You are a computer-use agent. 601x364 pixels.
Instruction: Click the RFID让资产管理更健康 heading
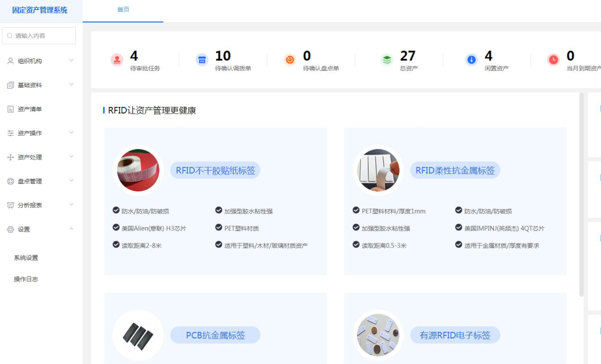point(152,111)
